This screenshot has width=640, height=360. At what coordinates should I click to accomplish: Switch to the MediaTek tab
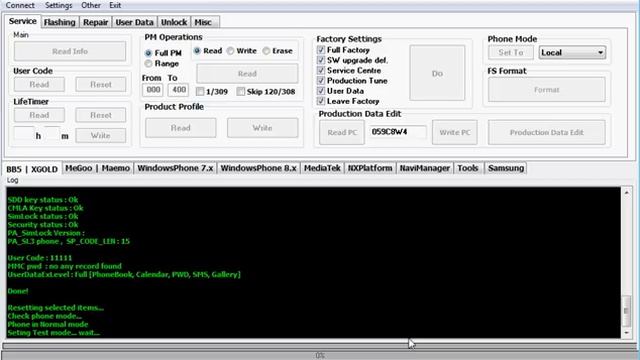point(322,168)
